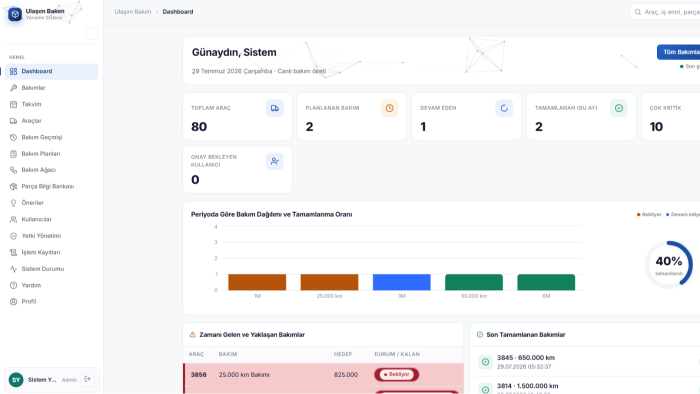Image resolution: width=700 pixels, height=394 pixels.
Task: Click the Toplam Araç value 80
Action: [199, 127]
